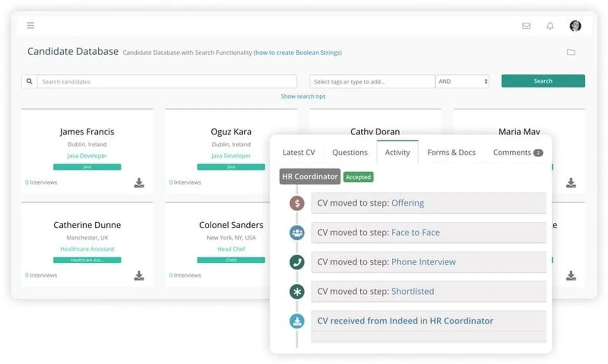608x364 pixels.
Task: Click Java tag on Oguz Kara card
Action: click(x=231, y=167)
